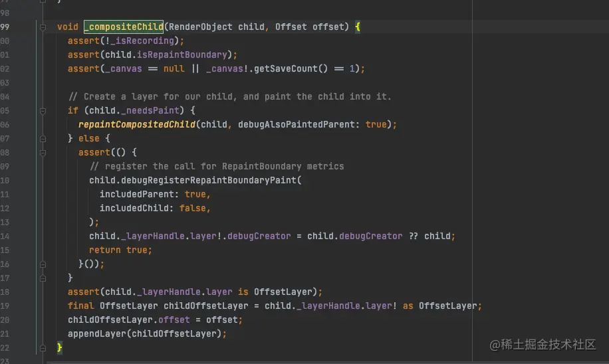This screenshot has width=609, height=364.
Task: Click gutter line number for the debugCreator line
Action: [5, 236]
